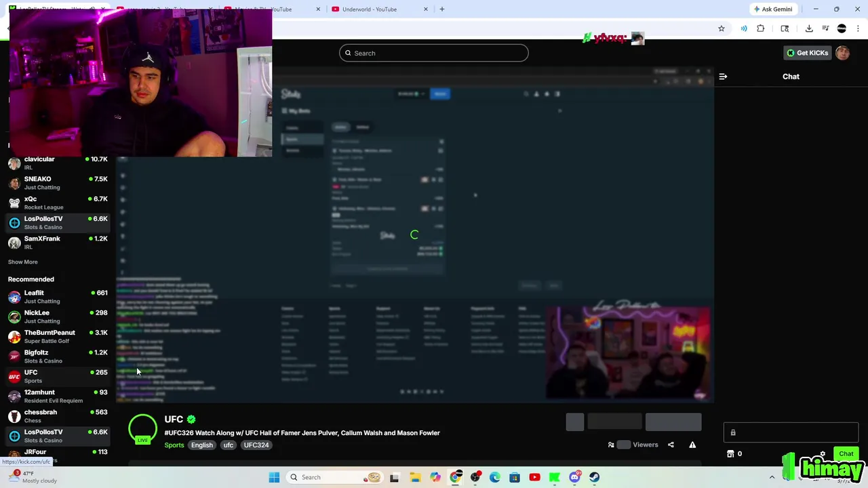Open chessbrah recommended channel
Viewport: 868px width, 488px height.
click(x=58, y=416)
